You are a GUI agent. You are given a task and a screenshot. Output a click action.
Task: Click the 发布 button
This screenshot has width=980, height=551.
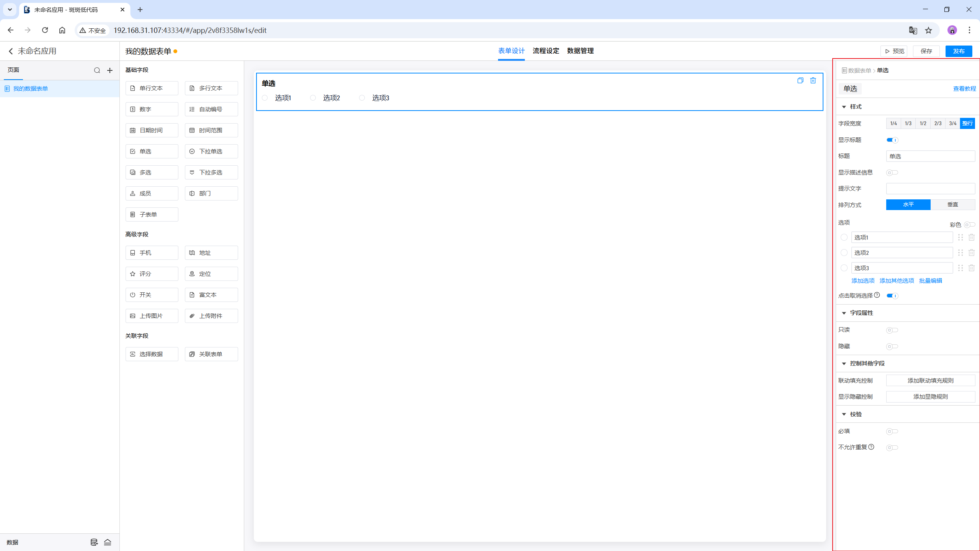958,51
